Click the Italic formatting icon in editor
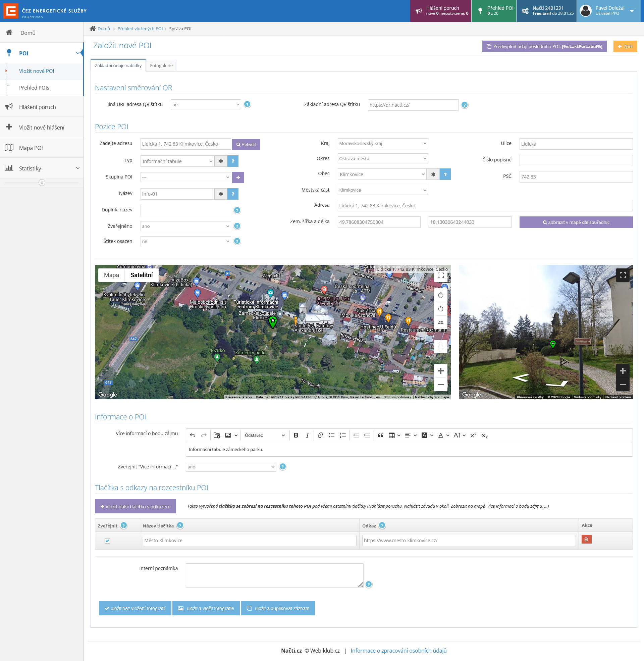This screenshot has height=661, width=644. pyautogui.click(x=307, y=436)
